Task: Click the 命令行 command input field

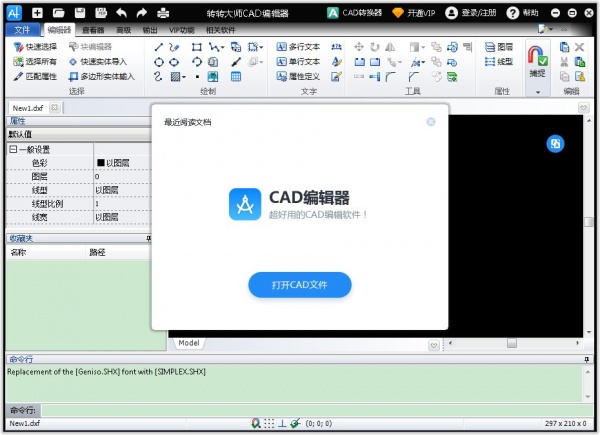Action: pyautogui.click(x=317, y=411)
